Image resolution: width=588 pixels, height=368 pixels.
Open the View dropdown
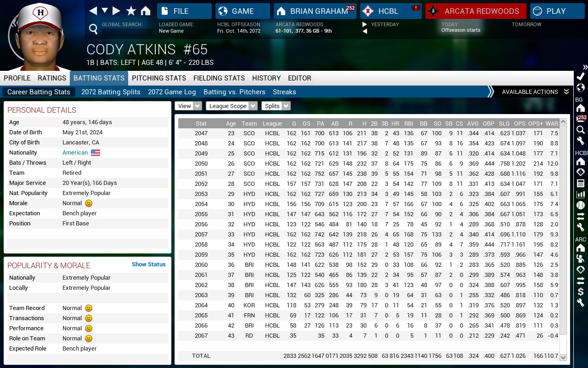point(188,106)
